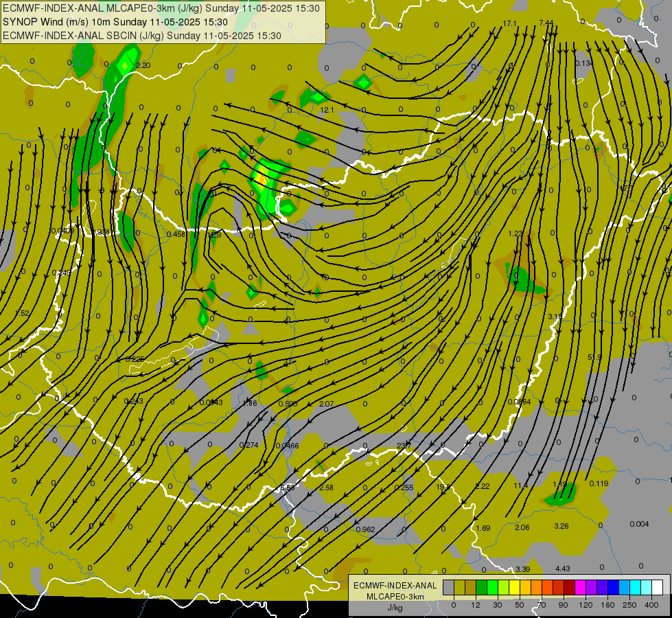Screen dimensions: 672x618
Task: Click the legend tick label 50
Action: click(x=520, y=605)
